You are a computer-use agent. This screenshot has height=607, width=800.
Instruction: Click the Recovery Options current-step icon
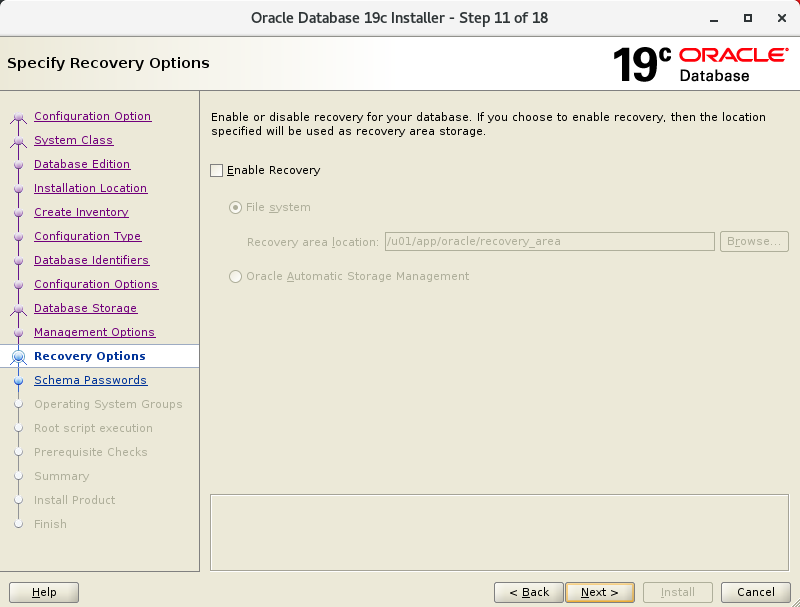point(18,357)
